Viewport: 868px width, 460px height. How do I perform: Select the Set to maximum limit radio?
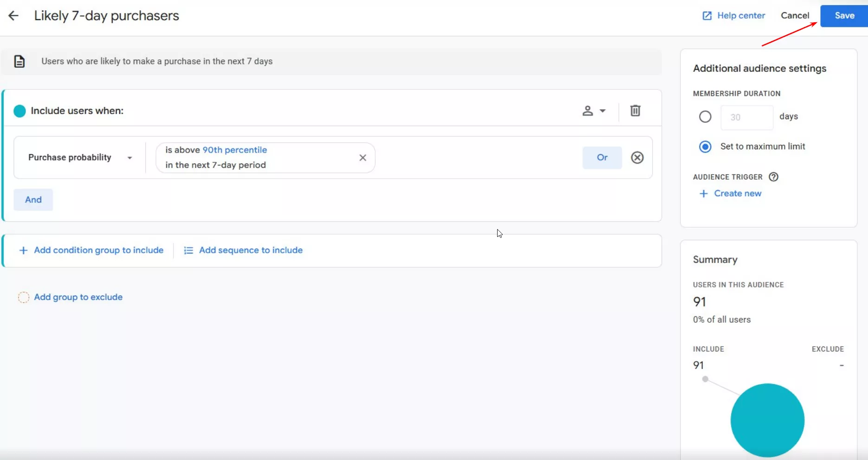705,147
